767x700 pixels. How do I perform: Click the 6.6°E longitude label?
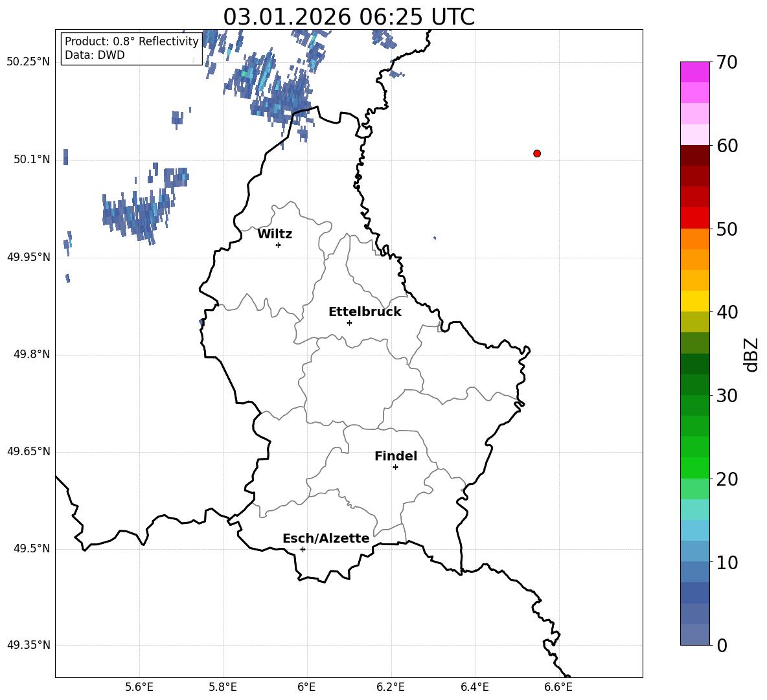point(558,687)
